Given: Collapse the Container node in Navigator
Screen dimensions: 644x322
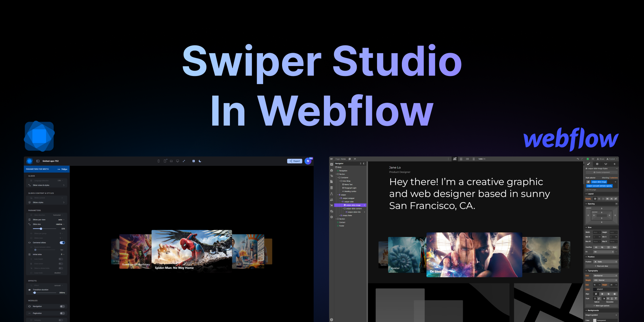Looking at the screenshot, I should click(x=338, y=178).
